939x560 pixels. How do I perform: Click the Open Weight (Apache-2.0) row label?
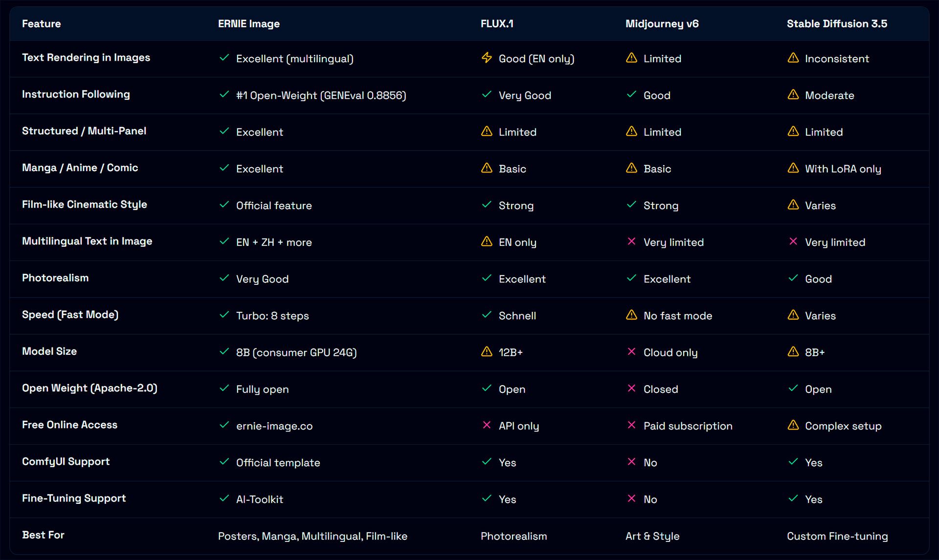tap(89, 388)
